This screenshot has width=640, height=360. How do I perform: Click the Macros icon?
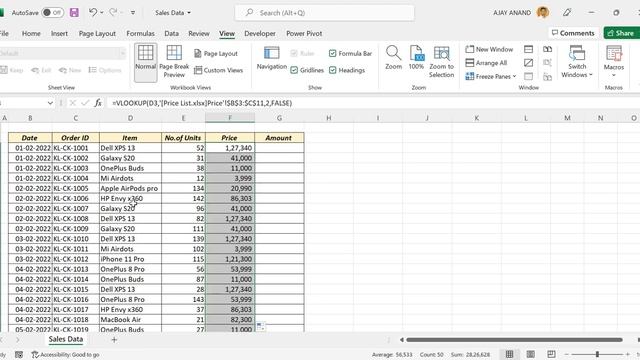(613, 54)
